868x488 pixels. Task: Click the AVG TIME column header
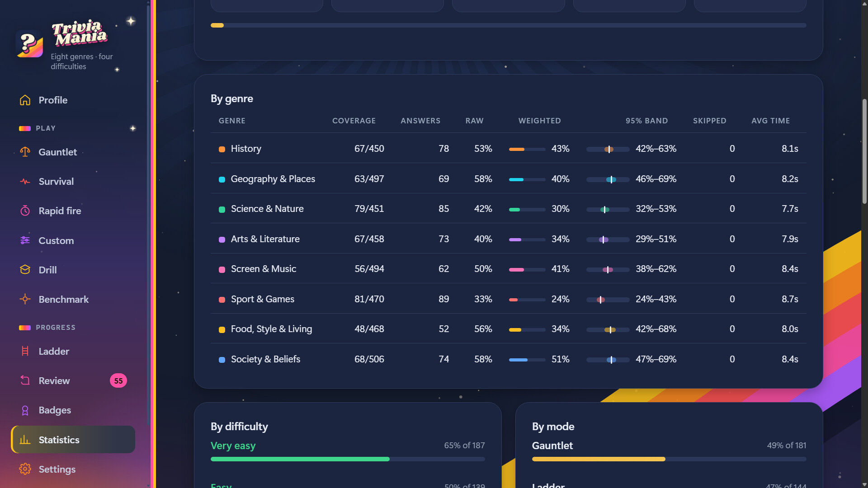pyautogui.click(x=770, y=121)
